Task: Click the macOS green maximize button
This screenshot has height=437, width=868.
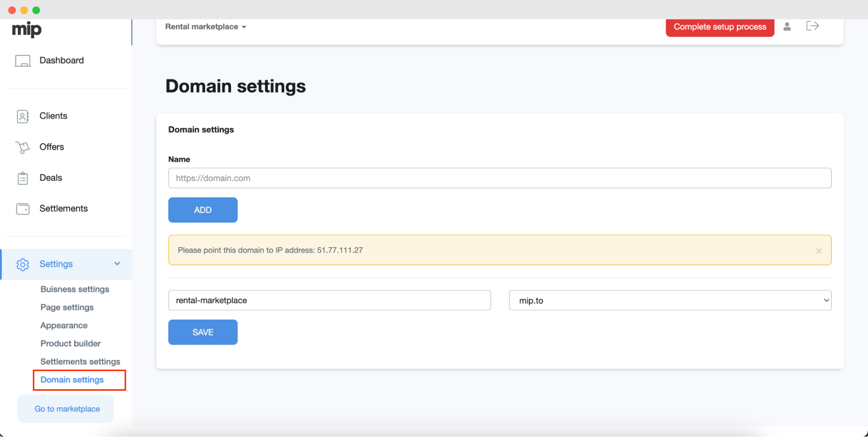Action: [36, 10]
